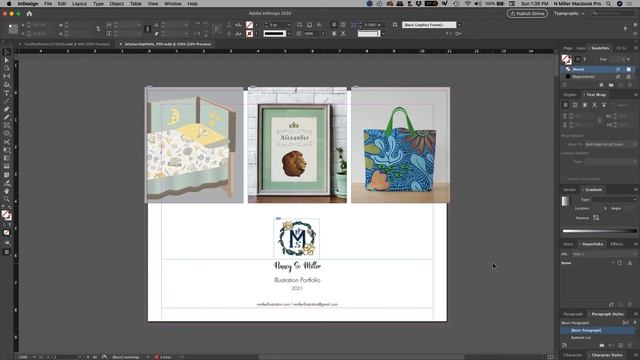Click New Color Group folder icon

(x=611, y=85)
